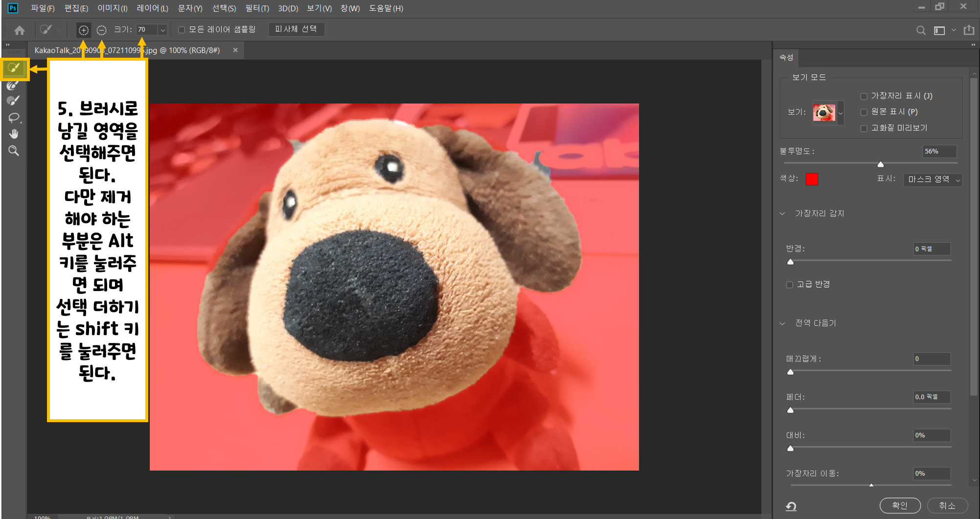Open the view mode thumbnail dropdown

841,113
